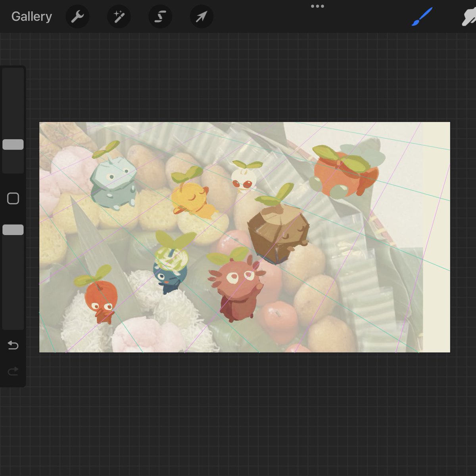Activate the Transform arrow tool
476x476 pixels.
(x=202, y=17)
